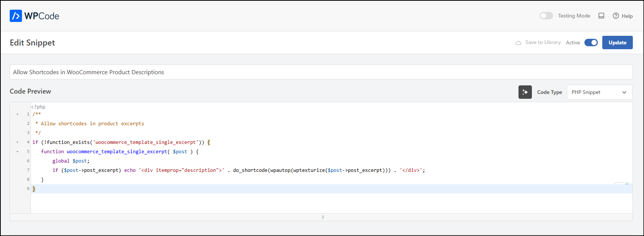Toggle Testing Mode switch
Viewport: 644px width, 236px height.
546,16
